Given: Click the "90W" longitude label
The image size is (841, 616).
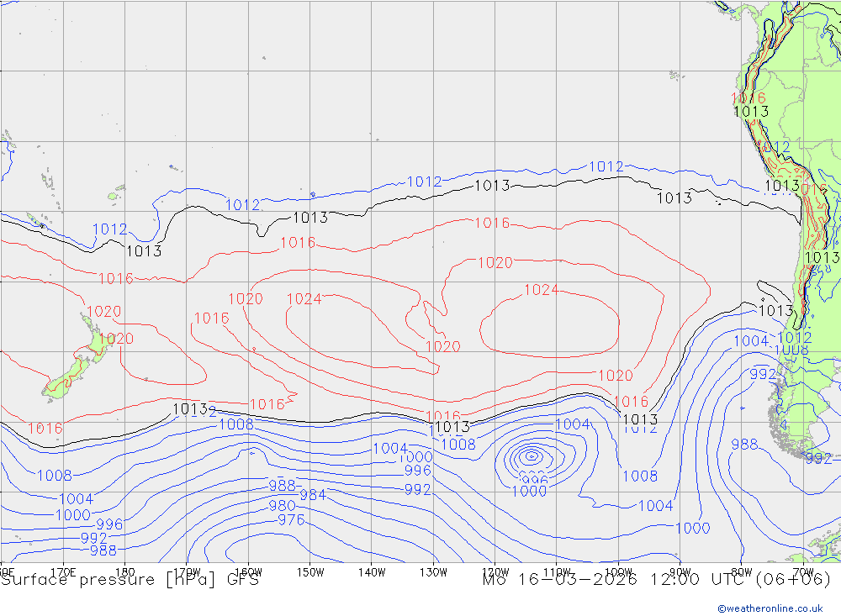Looking at the screenshot, I should click(680, 572).
